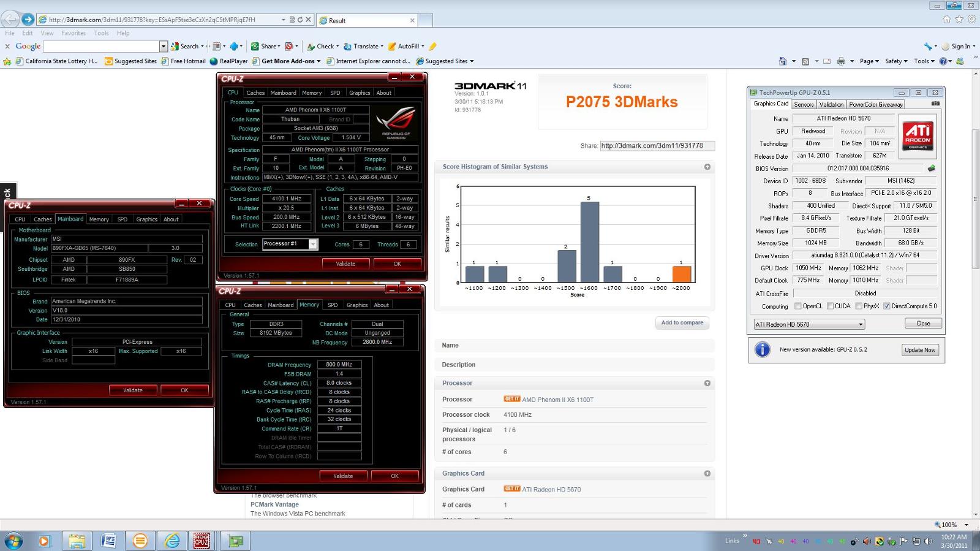The height and width of the screenshot is (551, 980).
Task: Expand the Tools dropdown in command bar
Action: point(924,61)
